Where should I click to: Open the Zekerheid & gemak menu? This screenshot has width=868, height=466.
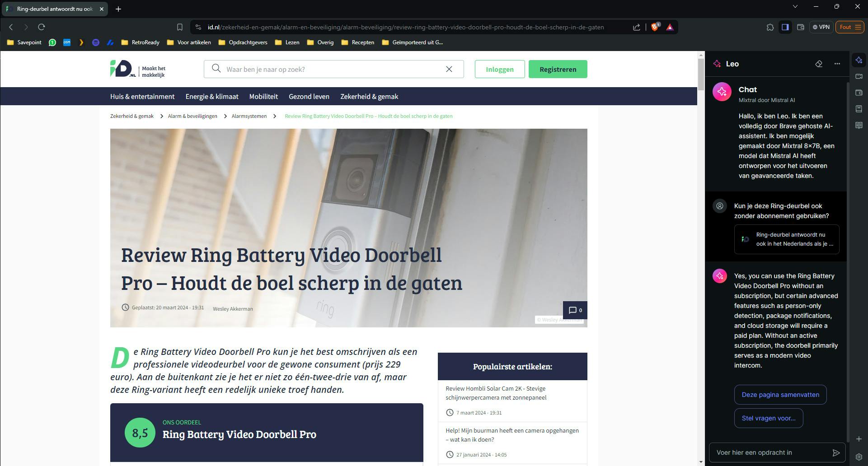click(x=369, y=97)
